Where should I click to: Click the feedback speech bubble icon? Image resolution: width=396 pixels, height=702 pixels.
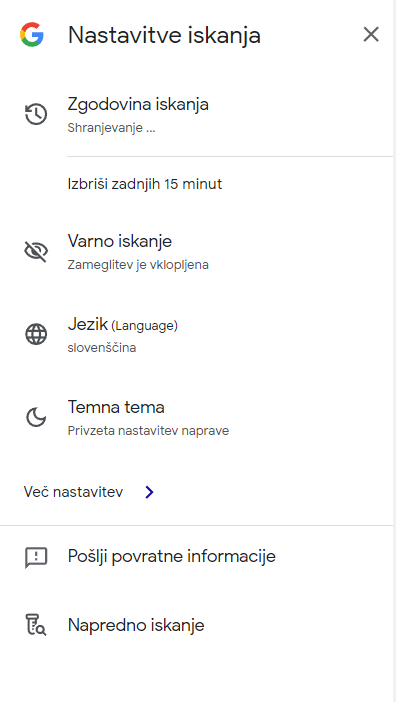coord(36,557)
